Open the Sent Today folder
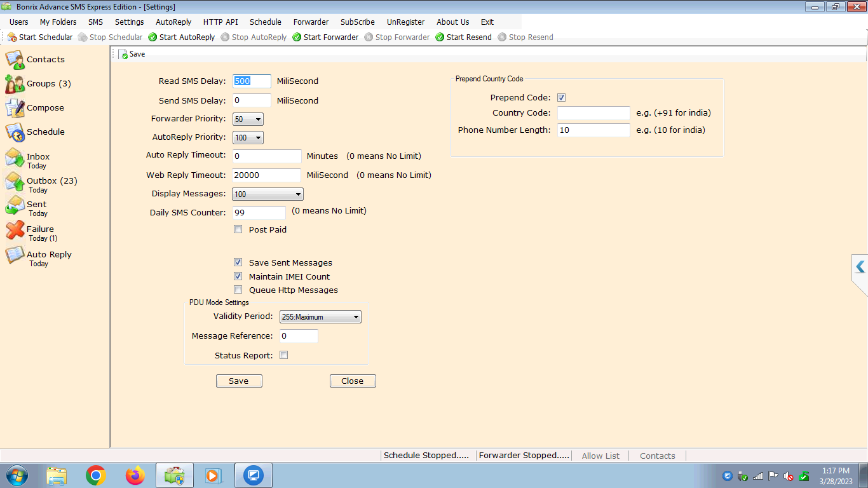868x488 pixels. click(27, 207)
